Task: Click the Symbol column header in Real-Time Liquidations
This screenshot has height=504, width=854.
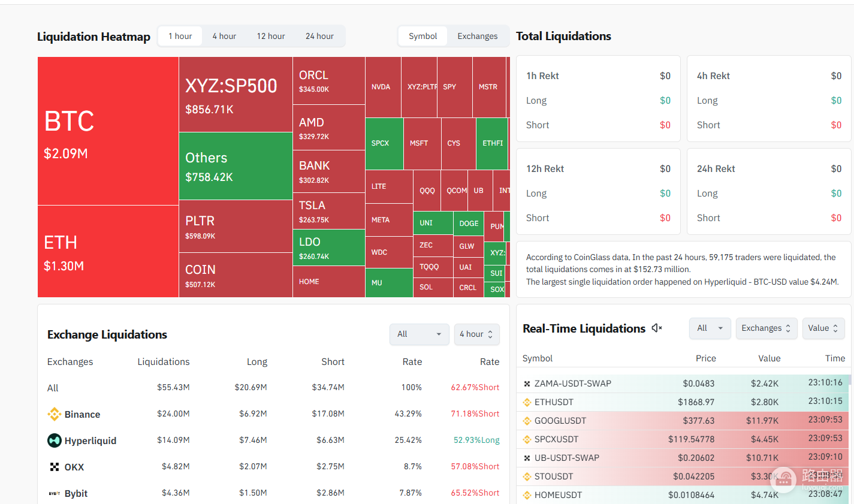Action: click(x=538, y=358)
